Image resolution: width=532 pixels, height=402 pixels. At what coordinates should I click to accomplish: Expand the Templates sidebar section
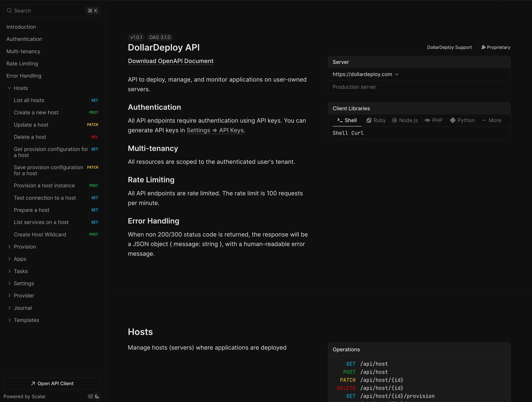10,320
